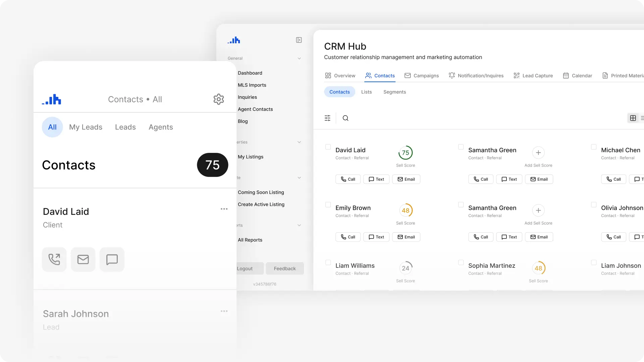Select the checkbox next to David Laid
Viewport: 644px width, 362px height.
pyautogui.click(x=328, y=147)
